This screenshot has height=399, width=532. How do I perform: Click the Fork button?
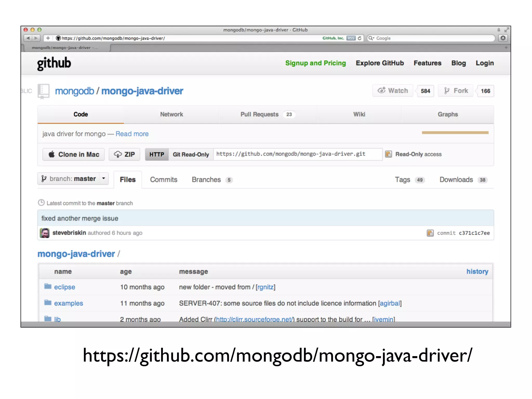456,91
